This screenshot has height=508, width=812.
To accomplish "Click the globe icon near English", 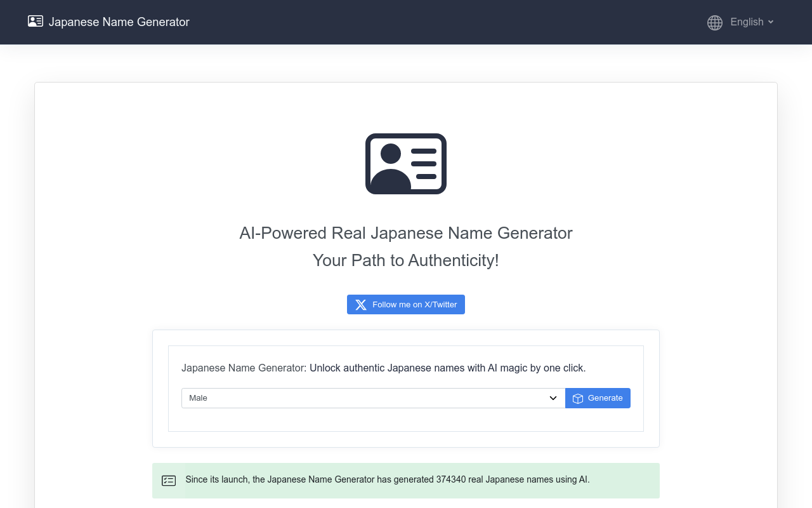I will pos(714,22).
